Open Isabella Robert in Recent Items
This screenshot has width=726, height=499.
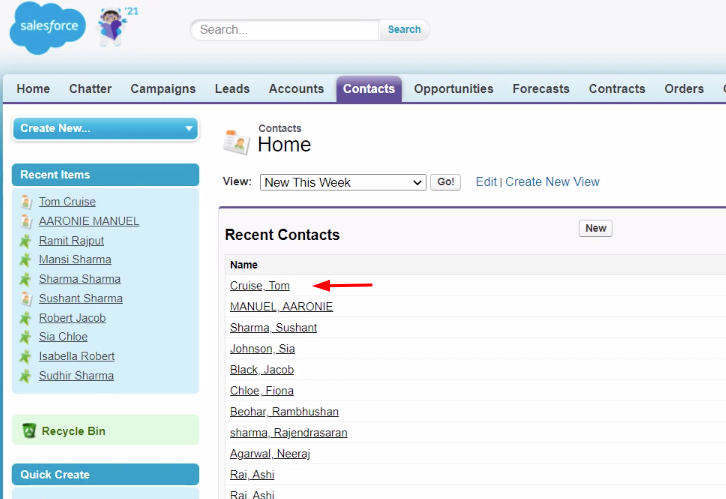[x=76, y=356]
